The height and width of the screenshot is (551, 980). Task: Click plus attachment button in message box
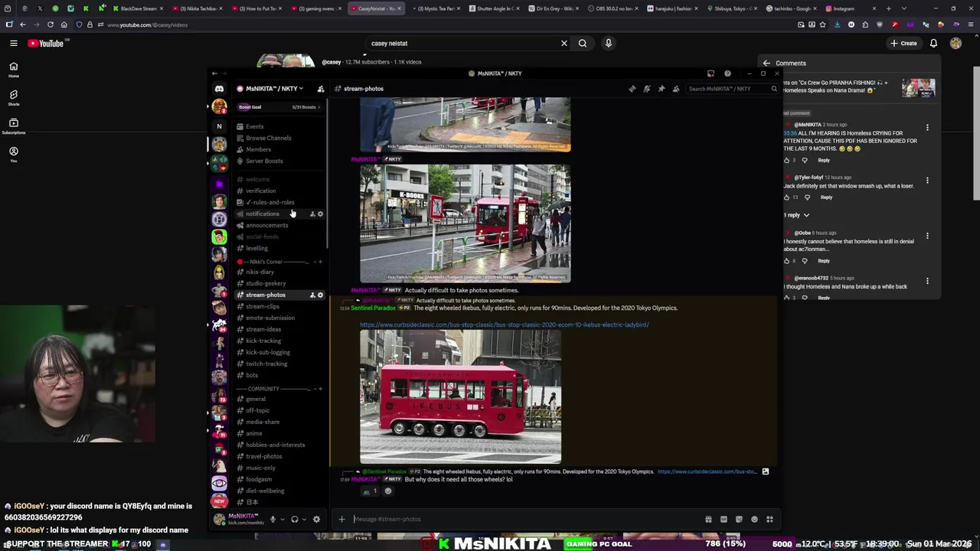tap(341, 519)
